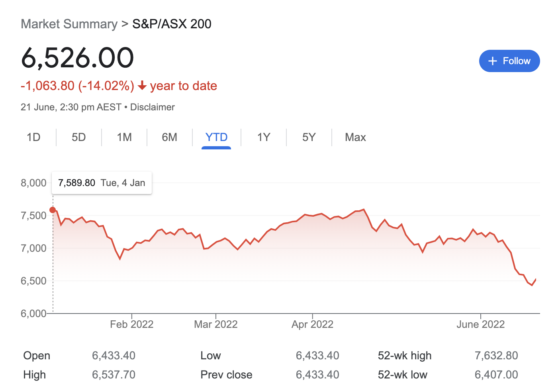Switch to the 6M tab
This screenshot has height=392, width=560.
169,137
